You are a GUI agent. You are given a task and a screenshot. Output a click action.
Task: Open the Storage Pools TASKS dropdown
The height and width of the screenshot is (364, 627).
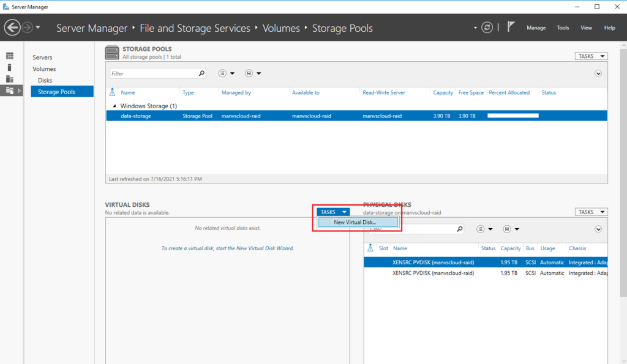591,56
